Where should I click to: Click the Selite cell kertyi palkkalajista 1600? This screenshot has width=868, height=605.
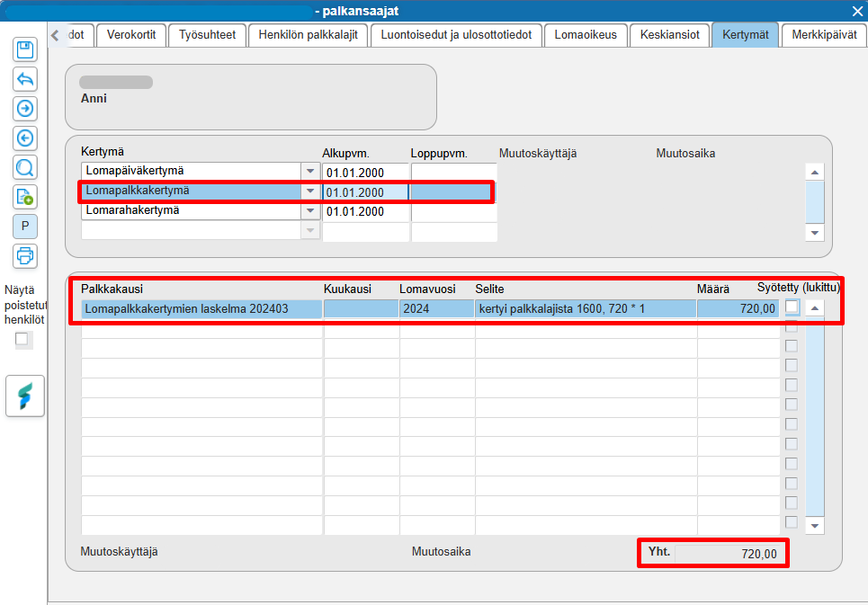(586, 308)
